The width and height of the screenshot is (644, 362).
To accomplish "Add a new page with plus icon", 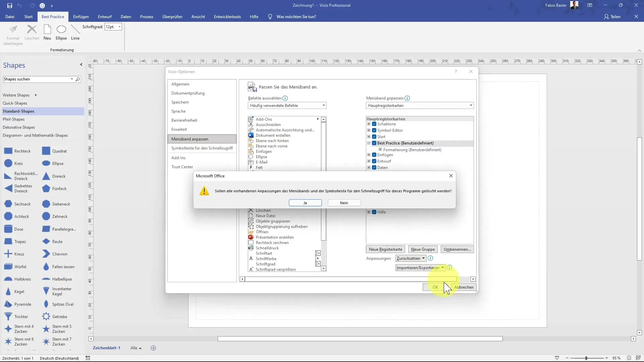I will [x=153, y=348].
